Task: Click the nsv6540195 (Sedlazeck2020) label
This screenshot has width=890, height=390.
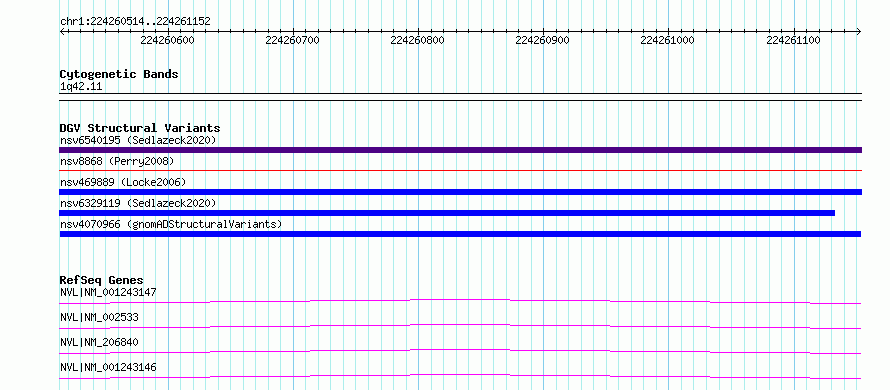Action: point(138,140)
